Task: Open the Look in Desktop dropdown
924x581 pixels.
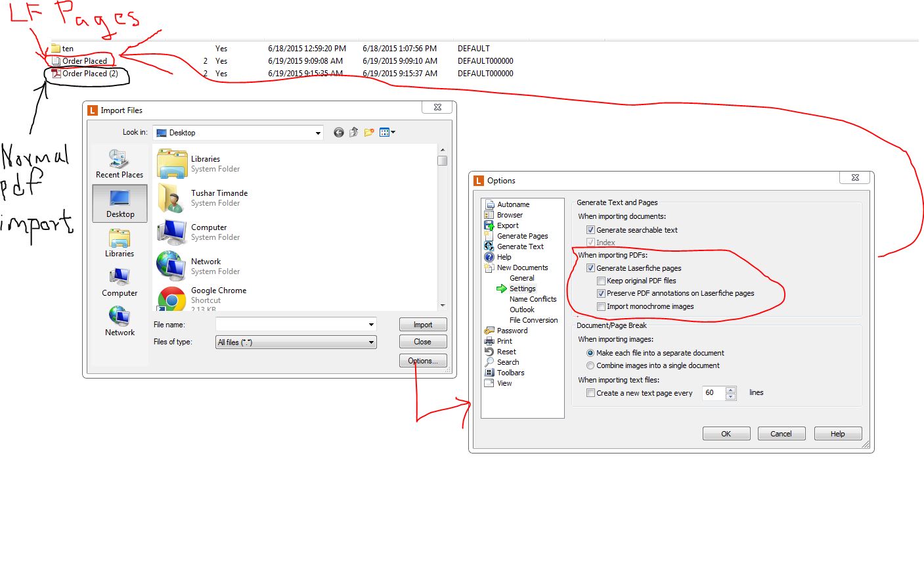Action: coord(238,133)
